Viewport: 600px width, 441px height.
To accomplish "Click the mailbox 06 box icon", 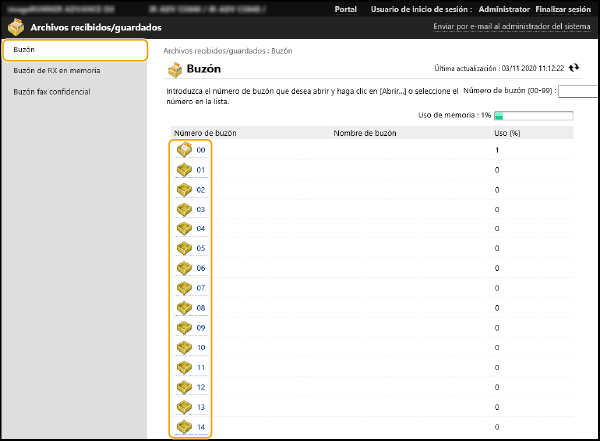I will click(x=184, y=268).
